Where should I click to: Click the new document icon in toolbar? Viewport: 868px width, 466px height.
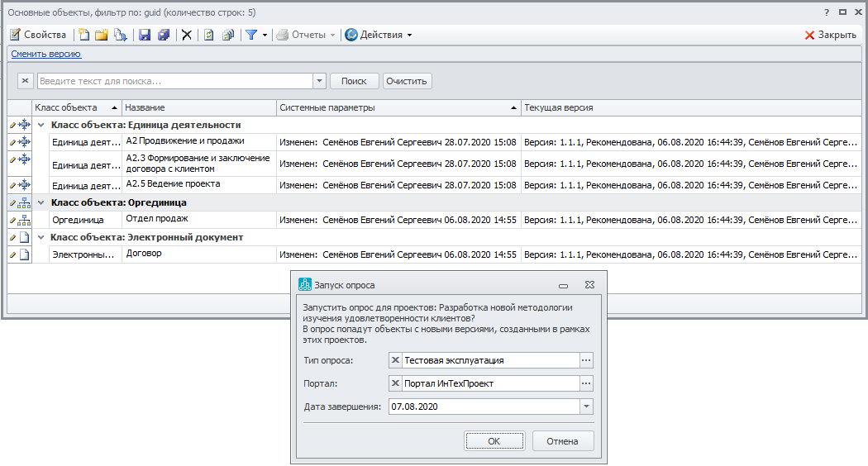tap(83, 35)
